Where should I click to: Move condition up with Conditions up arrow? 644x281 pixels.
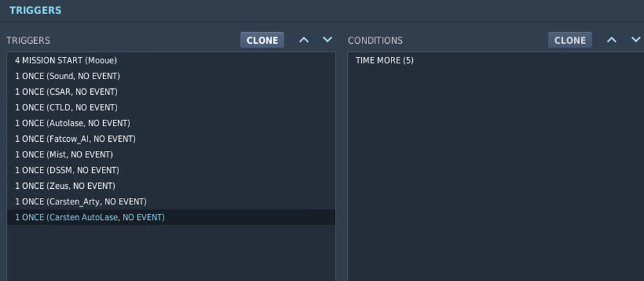[x=612, y=40]
